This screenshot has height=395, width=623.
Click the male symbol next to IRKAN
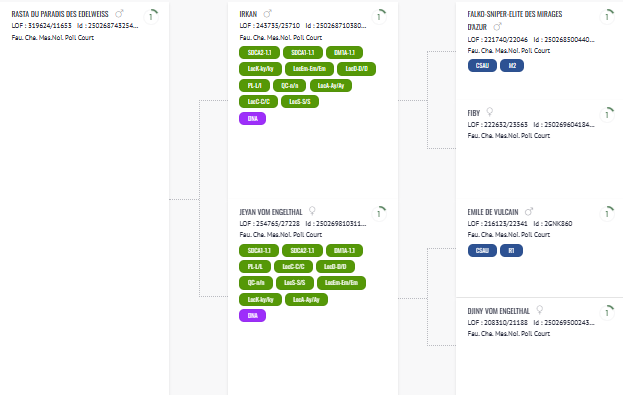click(x=267, y=14)
